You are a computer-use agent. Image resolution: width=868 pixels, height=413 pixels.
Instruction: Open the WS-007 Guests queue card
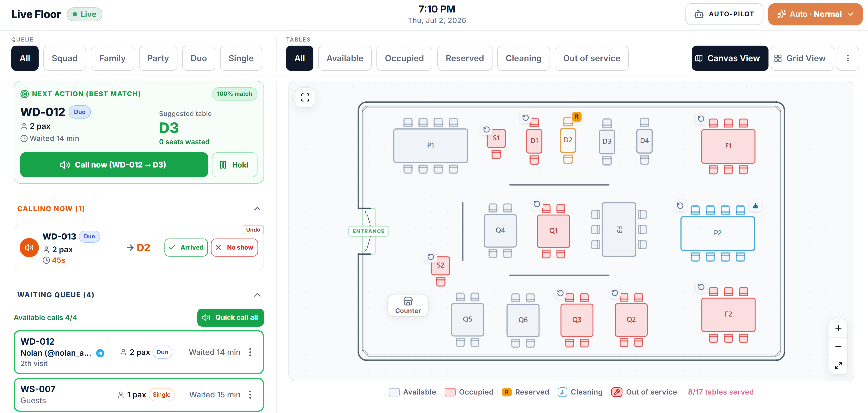point(139,395)
